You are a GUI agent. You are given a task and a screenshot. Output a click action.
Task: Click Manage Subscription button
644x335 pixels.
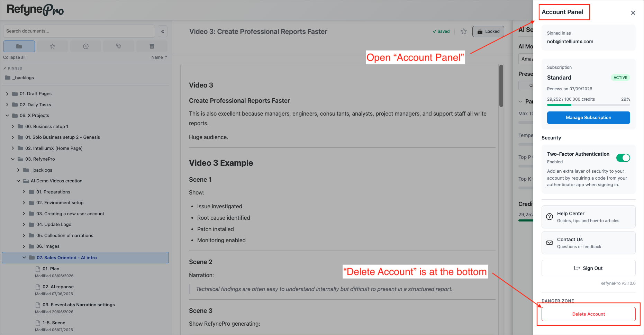click(x=588, y=118)
